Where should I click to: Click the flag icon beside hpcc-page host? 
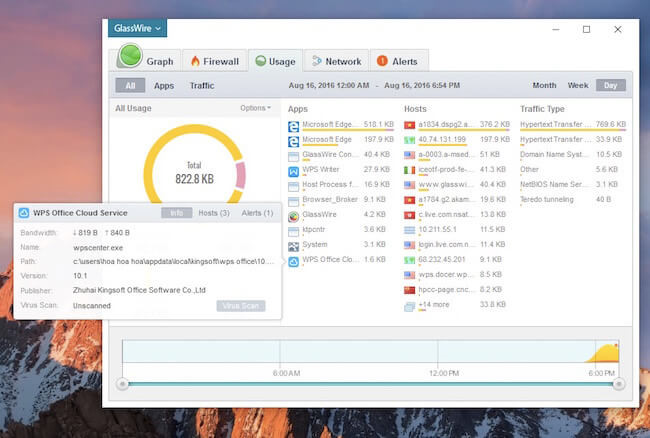[x=410, y=289]
